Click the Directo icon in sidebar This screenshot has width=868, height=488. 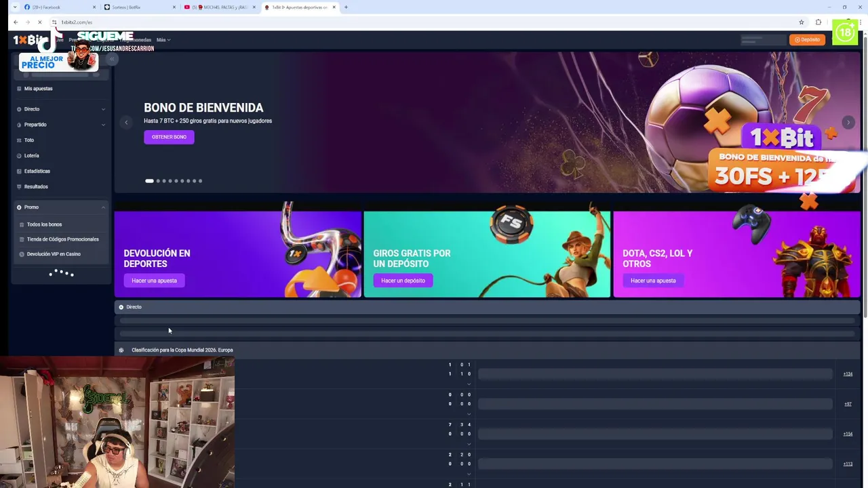click(19, 109)
